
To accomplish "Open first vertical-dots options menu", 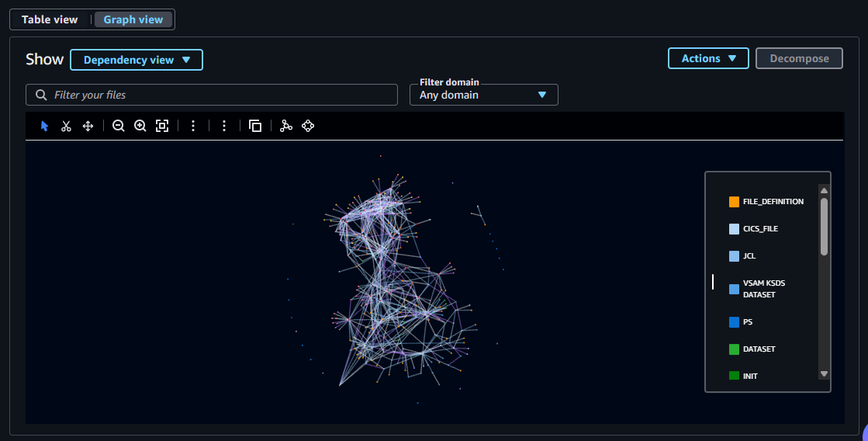I will click(x=193, y=127).
